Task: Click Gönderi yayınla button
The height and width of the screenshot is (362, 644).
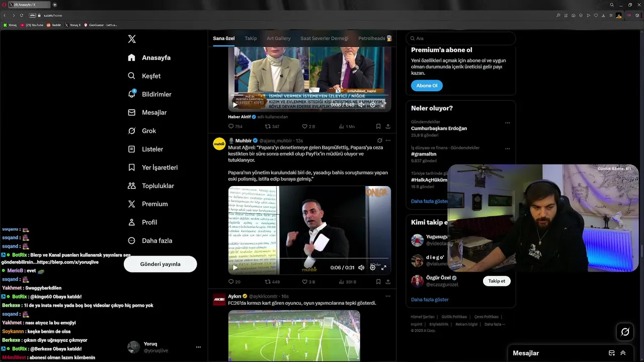Action: (x=160, y=264)
